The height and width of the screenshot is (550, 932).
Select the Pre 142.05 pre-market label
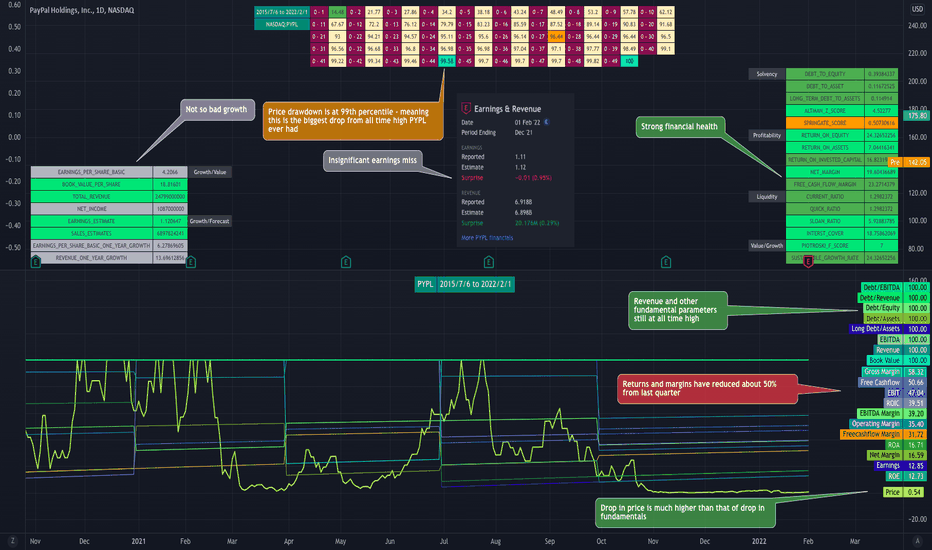(x=909, y=162)
